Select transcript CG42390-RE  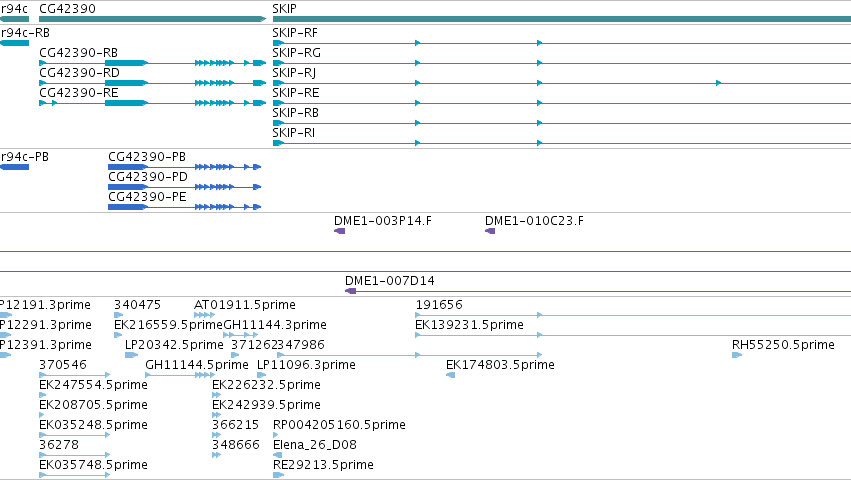click(79, 93)
